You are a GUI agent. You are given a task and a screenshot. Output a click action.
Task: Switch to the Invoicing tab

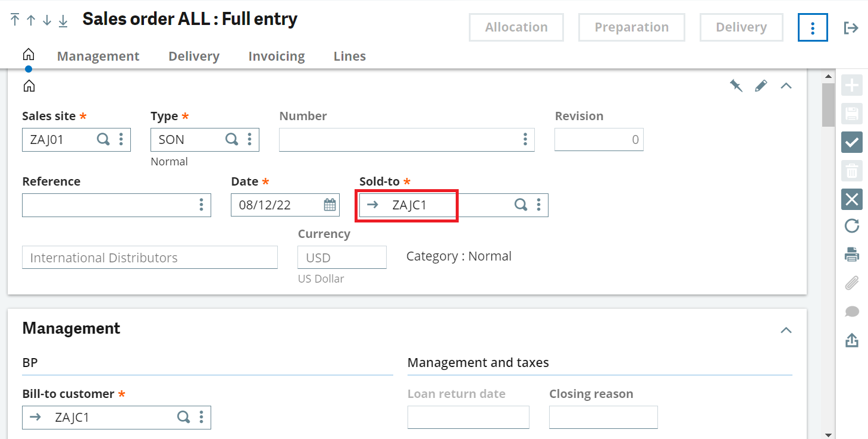[x=276, y=56]
